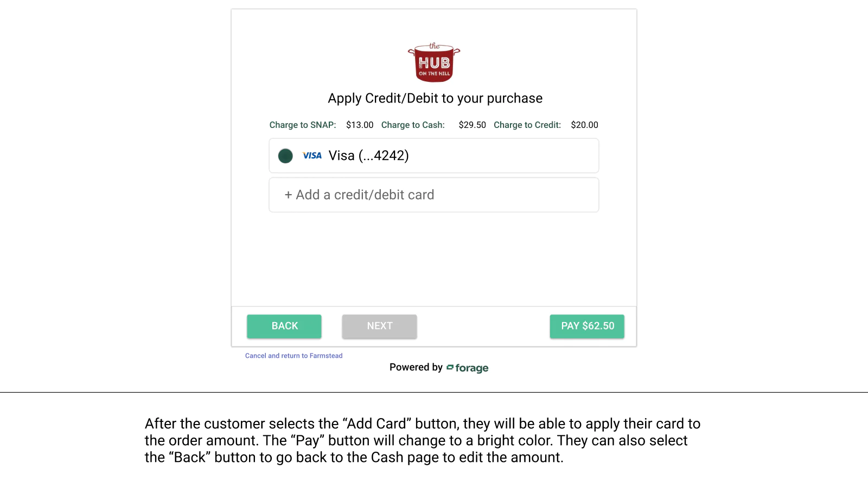The width and height of the screenshot is (868, 488).
Task: Click the greyed-out NEXT button
Action: pos(379,326)
